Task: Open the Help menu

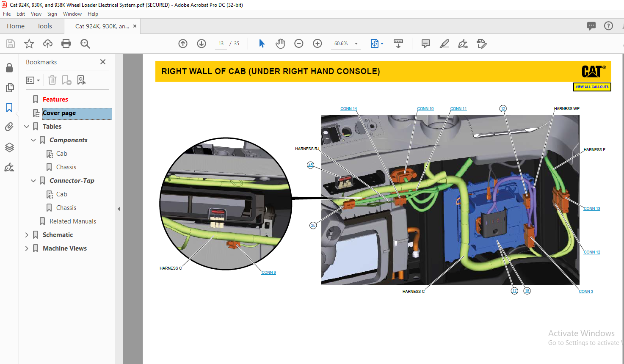Action: (93, 14)
